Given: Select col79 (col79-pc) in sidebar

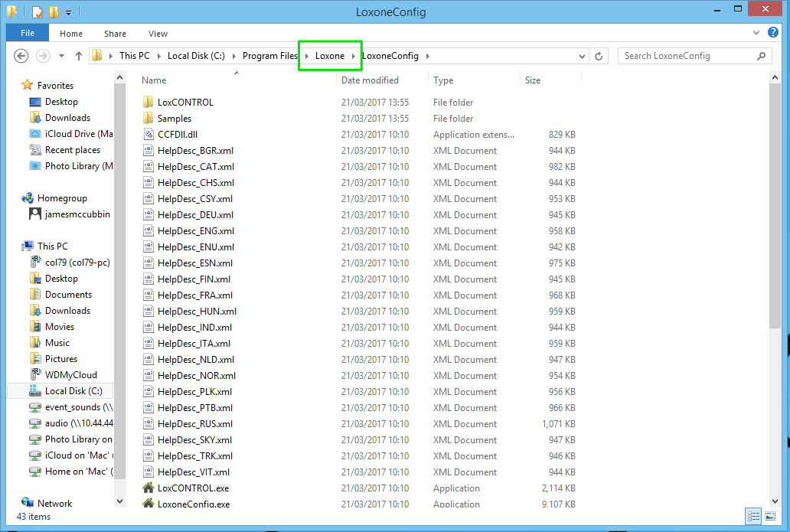Looking at the screenshot, I should [x=77, y=262].
